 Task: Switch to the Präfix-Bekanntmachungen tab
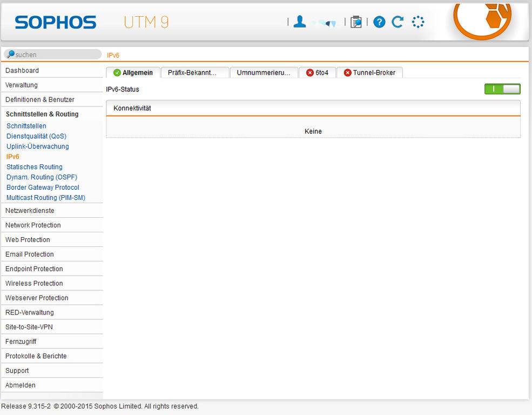coord(194,73)
